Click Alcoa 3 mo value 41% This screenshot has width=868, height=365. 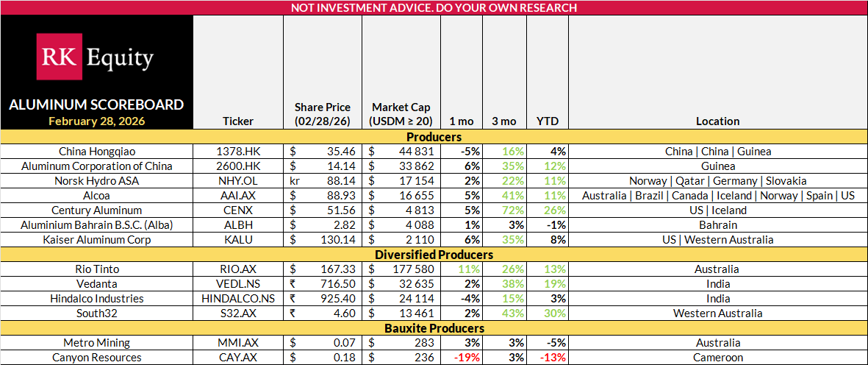(x=513, y=196)
